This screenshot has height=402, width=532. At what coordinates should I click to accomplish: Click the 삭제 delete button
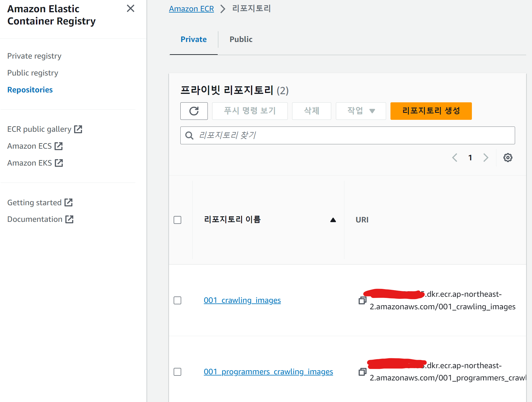(312, 111)
